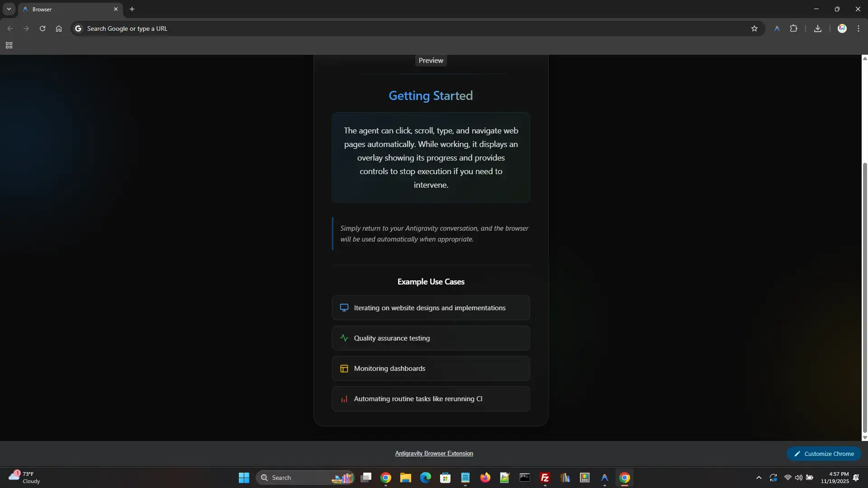
Task: Open the apps grid in bookmarks bar
Action: click(x=9, y=45)
